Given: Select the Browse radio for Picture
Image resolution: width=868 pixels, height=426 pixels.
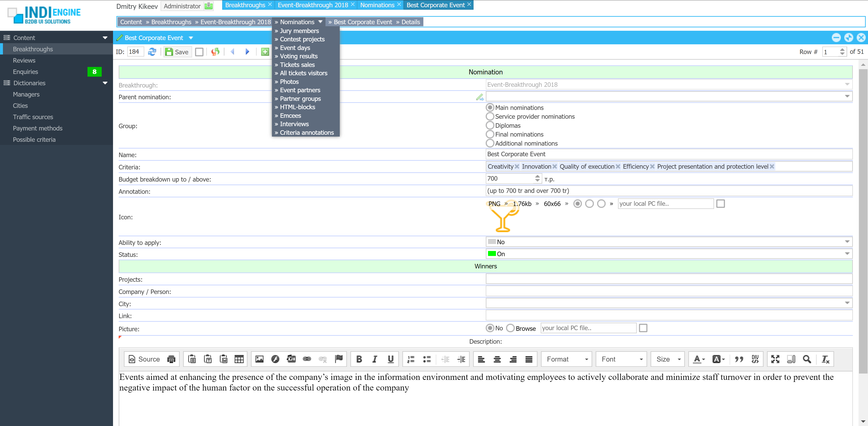Looking at the screenshot, I should coord(510,328).
